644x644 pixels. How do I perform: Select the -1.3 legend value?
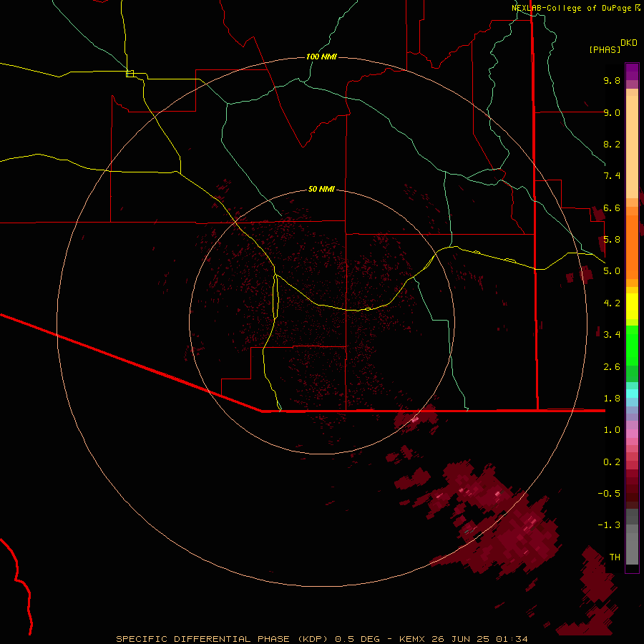pos(610,525)
